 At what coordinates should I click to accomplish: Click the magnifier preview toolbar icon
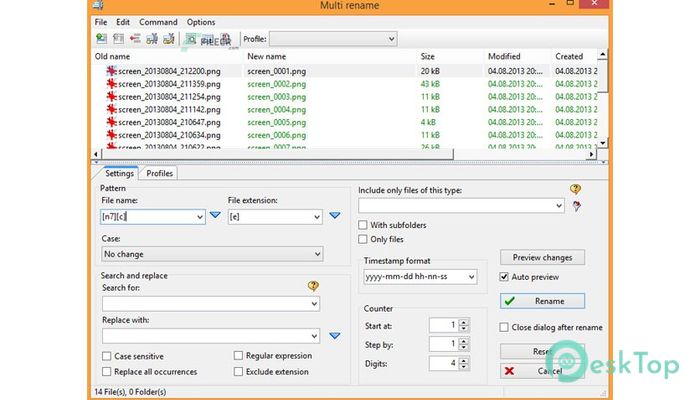(191, 39)
